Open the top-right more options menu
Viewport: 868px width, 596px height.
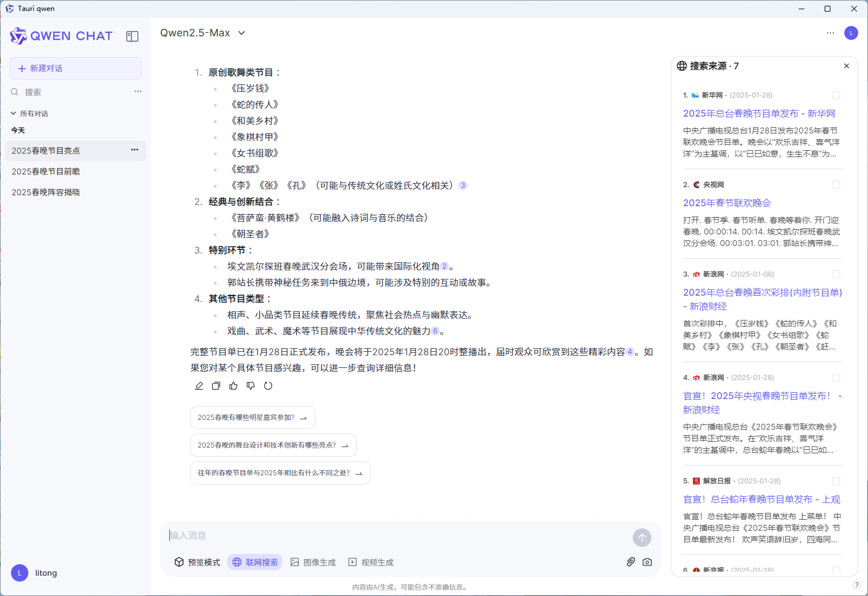click(x=830, y=33)
